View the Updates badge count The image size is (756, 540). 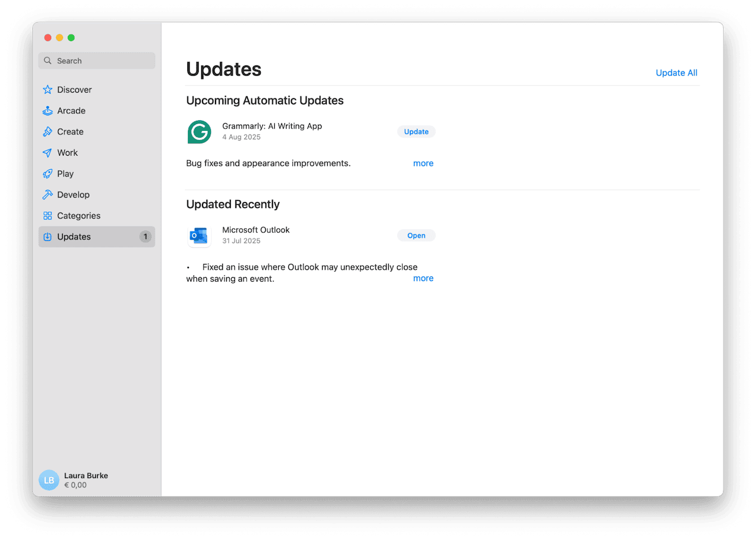click(x=145, y=236)
